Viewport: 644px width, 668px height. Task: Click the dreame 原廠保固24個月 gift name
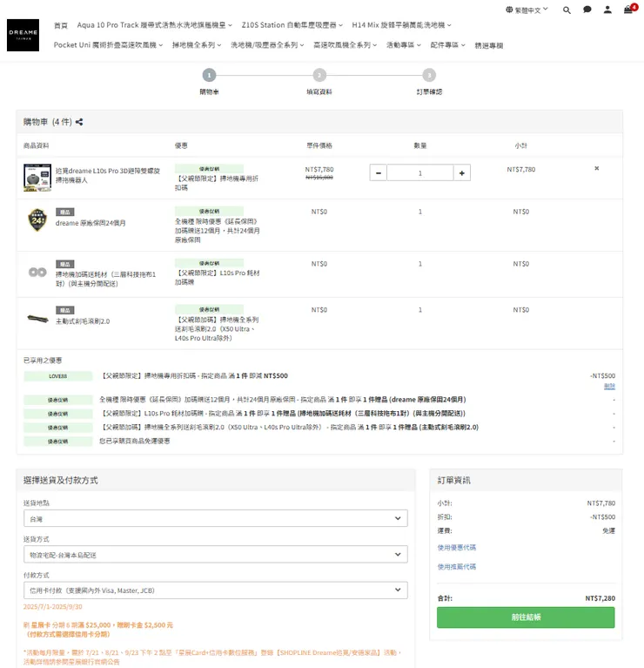91,223
